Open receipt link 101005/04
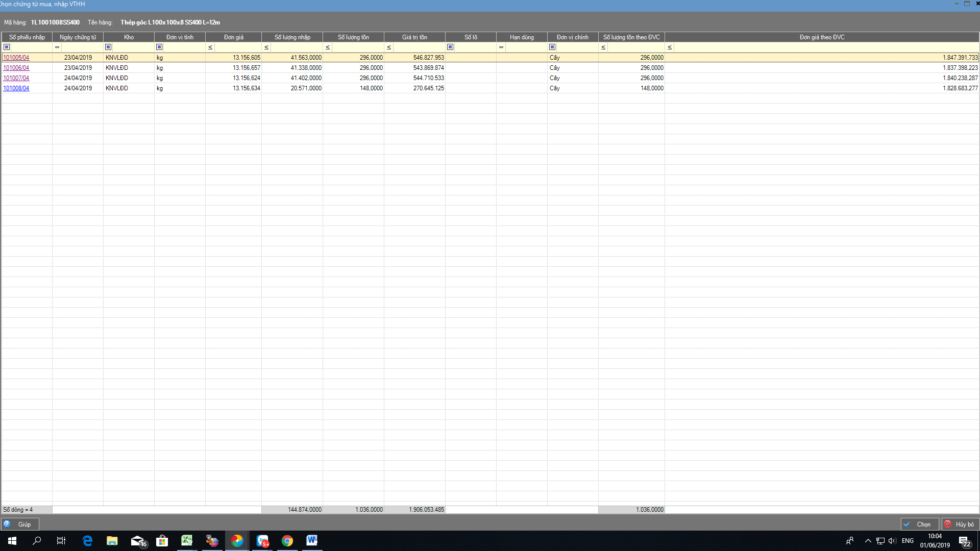This screenshot has height=551, width=980. tap(16, 58)
